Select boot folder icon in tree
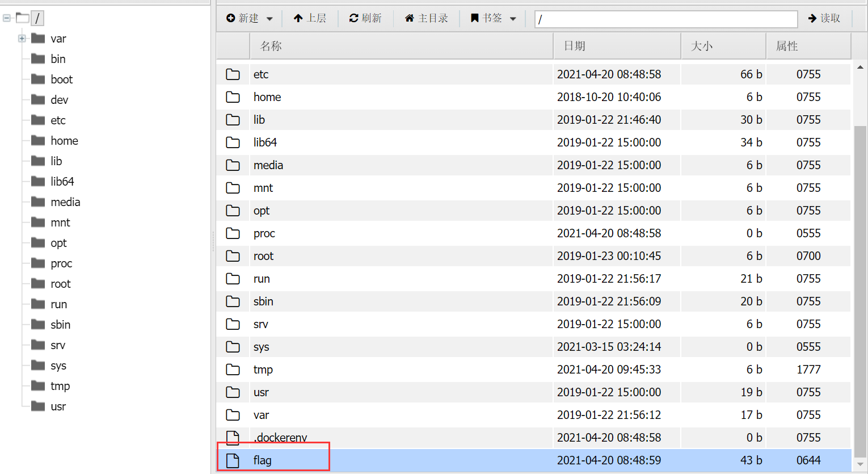This screenshot has width=868, height=474. point(38,79)
